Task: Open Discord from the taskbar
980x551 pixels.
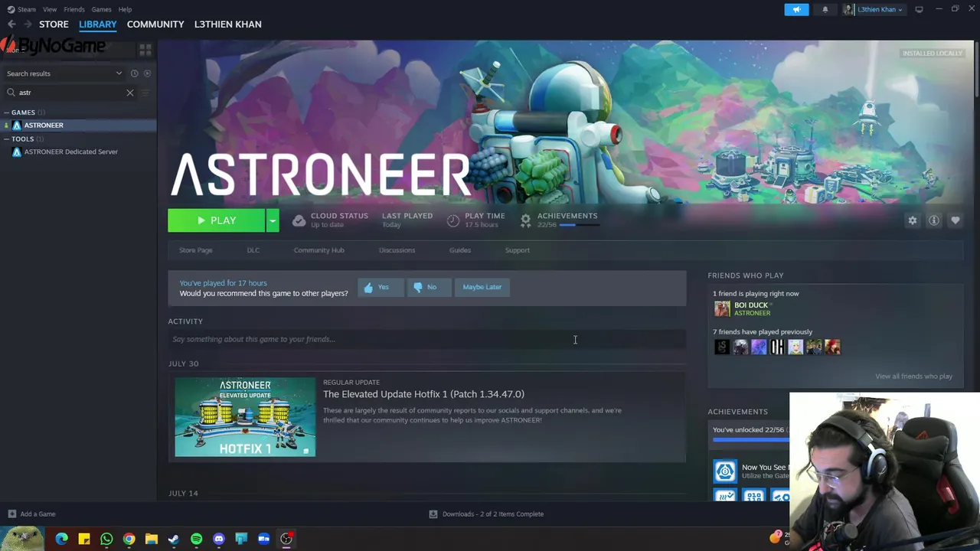Action: [x=219, y=539]
